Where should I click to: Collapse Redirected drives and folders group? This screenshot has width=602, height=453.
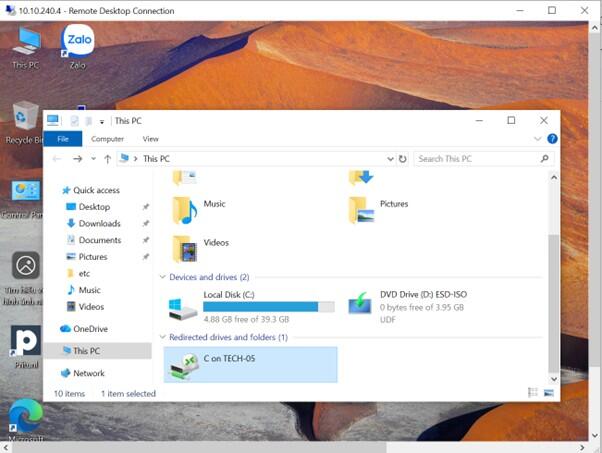point(162,337)
